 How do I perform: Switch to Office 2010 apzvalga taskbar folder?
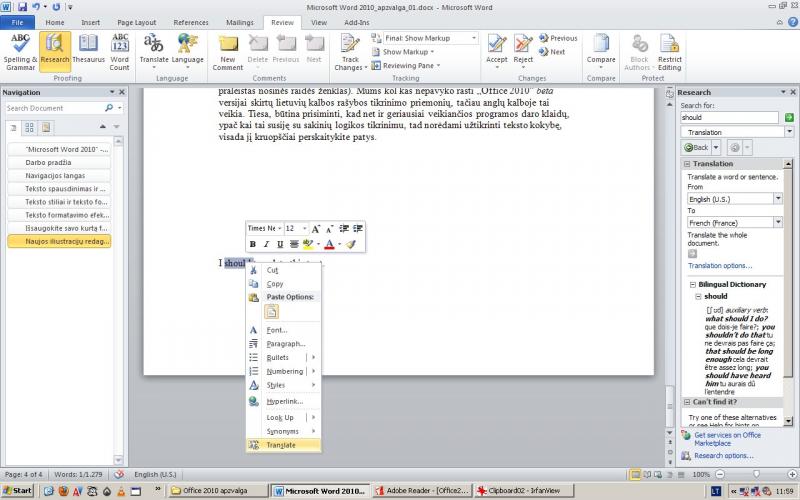point(218,491)
